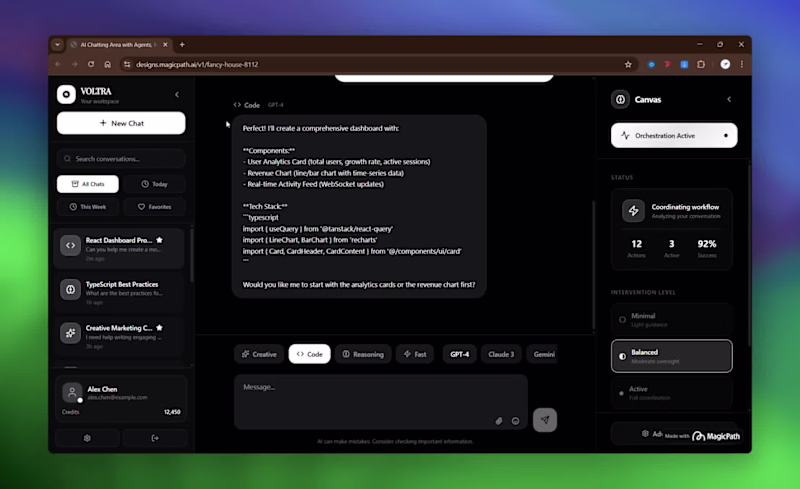Click Alex Chen's avatar icon

pyautogui.click(x=72, y=393)
